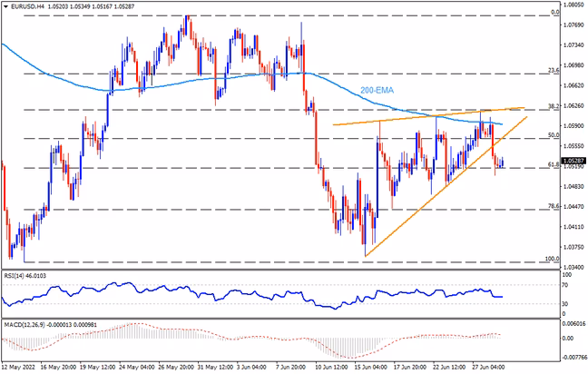Select the 0.0 Fibonacci level label
This screenshot has width=588, height=374.
pos(555,12)
